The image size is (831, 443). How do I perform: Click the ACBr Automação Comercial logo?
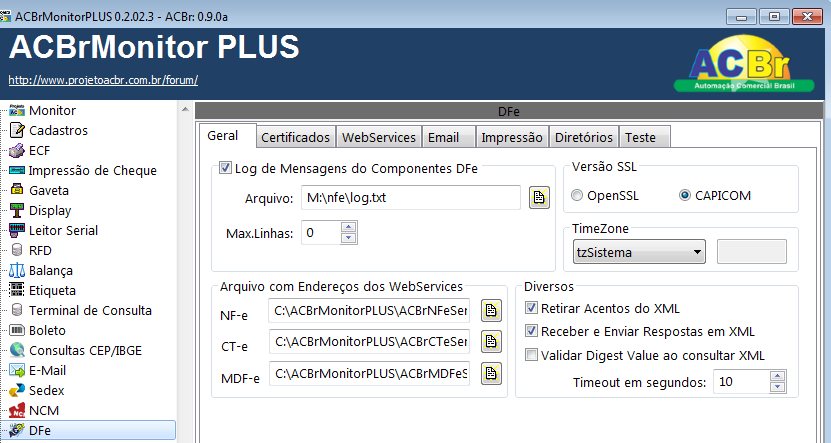click(744, 64)
